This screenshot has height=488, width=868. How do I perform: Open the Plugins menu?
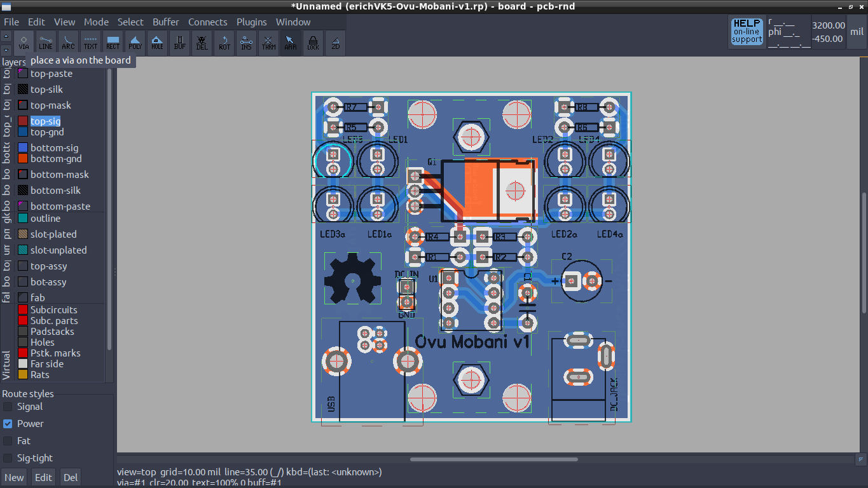251,22
